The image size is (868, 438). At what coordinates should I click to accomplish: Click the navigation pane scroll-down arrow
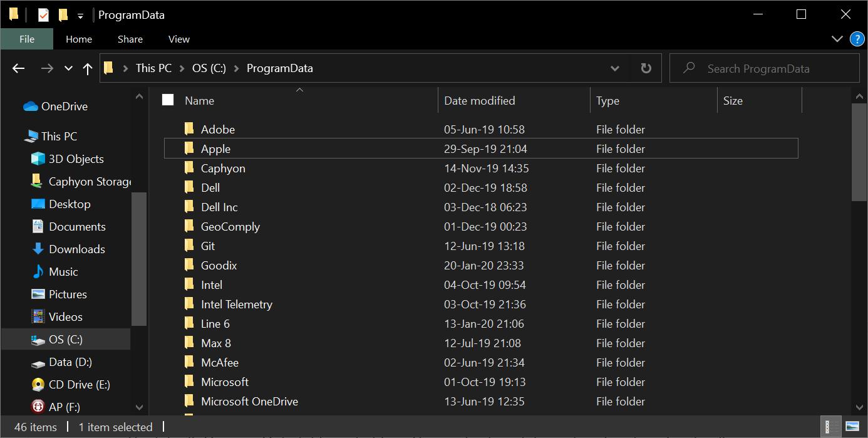pyautogui.click(x=139, y=407)
